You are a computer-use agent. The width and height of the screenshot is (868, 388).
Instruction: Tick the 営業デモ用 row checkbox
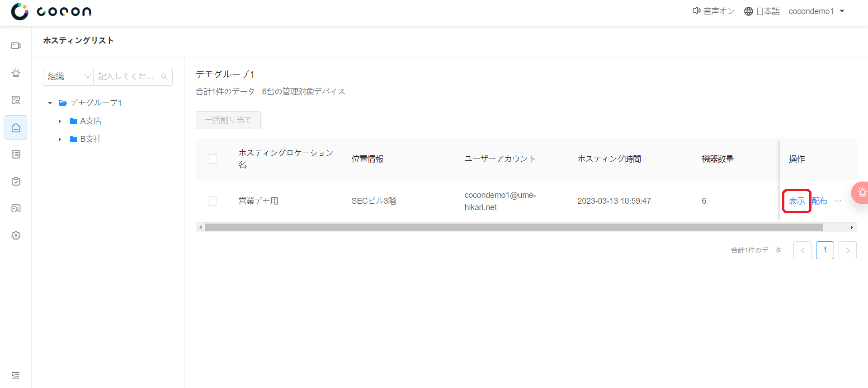212,201
